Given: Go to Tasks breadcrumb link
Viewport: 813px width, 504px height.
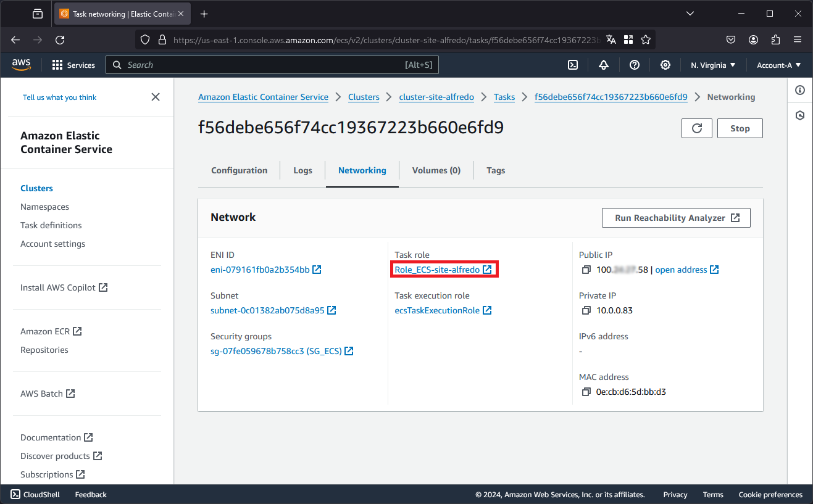Looking at the screenshot, I should (x=504, y=97).
